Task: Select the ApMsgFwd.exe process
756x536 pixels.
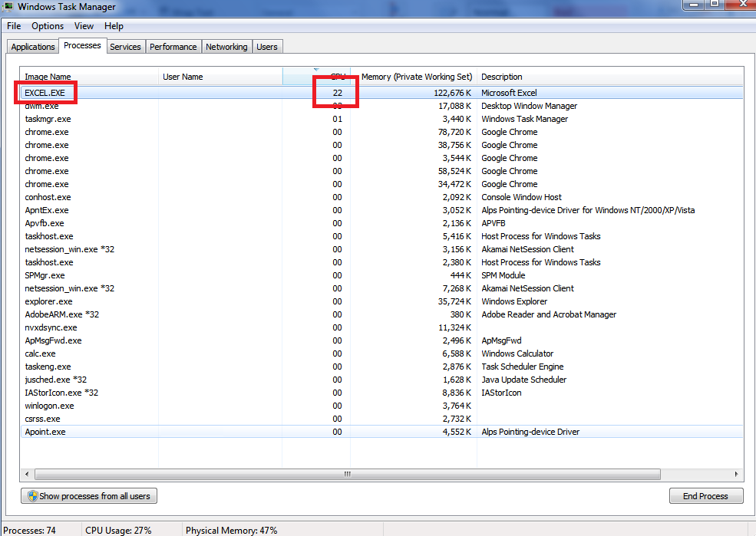Action: (x=381, y=340)
